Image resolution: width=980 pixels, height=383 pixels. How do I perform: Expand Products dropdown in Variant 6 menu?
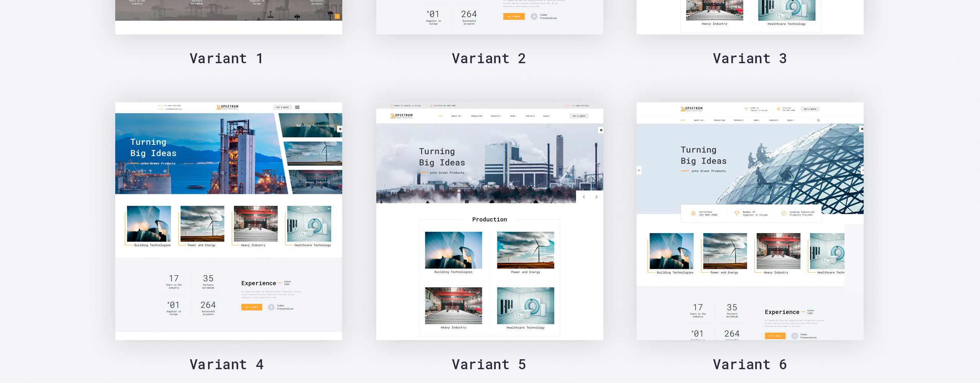(739, 120)
